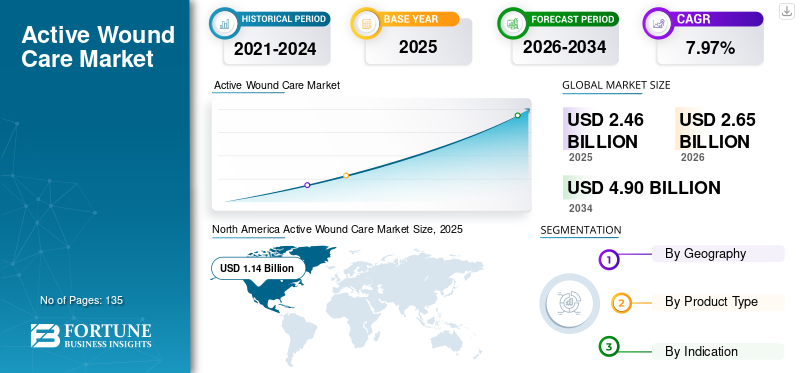
Task: Click the purple number 1 segmentation circle
Action: pyautogui.click(x=608, y=260)
